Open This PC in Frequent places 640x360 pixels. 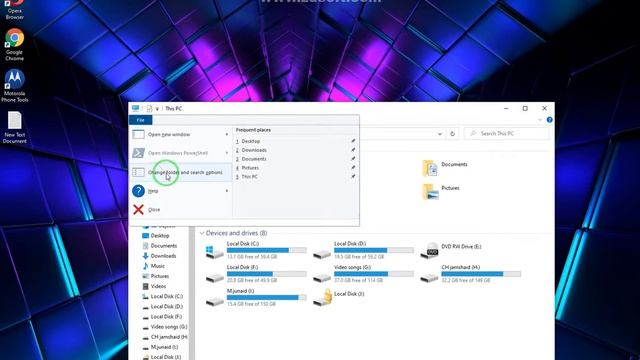click(x=249, y=177)
